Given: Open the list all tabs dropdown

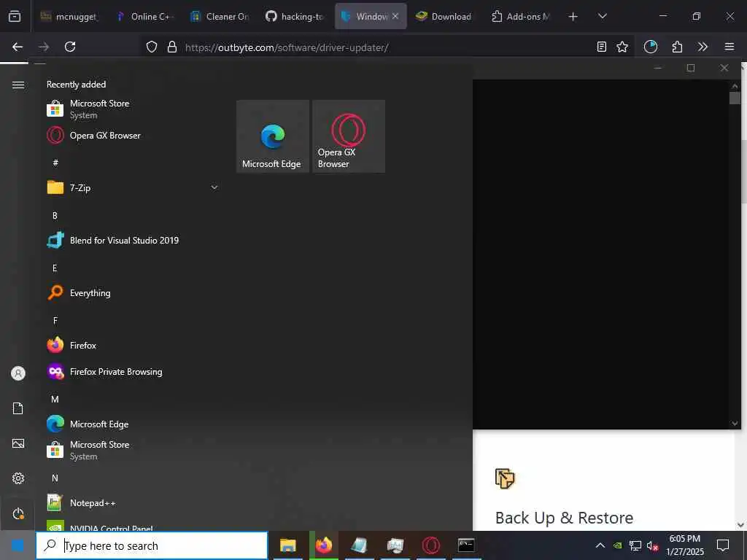Looking at the screenshot, I should (x=602, y=16).
